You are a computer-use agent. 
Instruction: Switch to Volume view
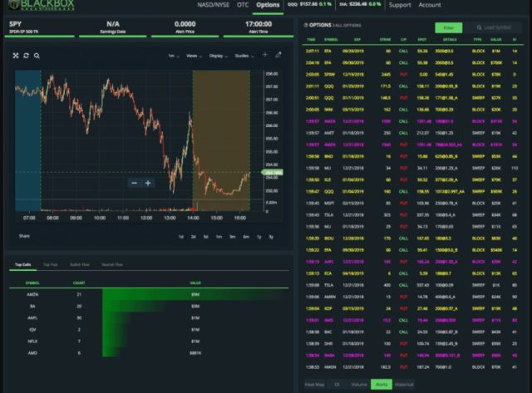(358, 385)
